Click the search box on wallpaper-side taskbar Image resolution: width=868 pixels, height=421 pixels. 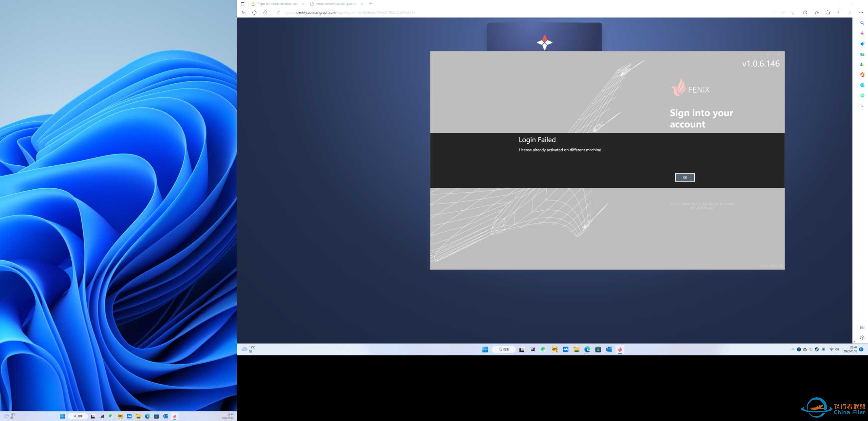[78, 416]
